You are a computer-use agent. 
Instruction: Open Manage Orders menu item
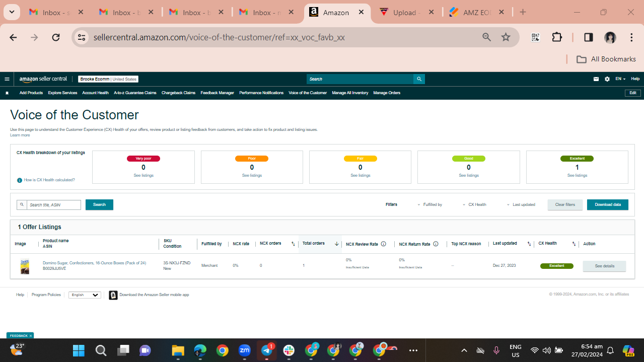pos(387,93)
